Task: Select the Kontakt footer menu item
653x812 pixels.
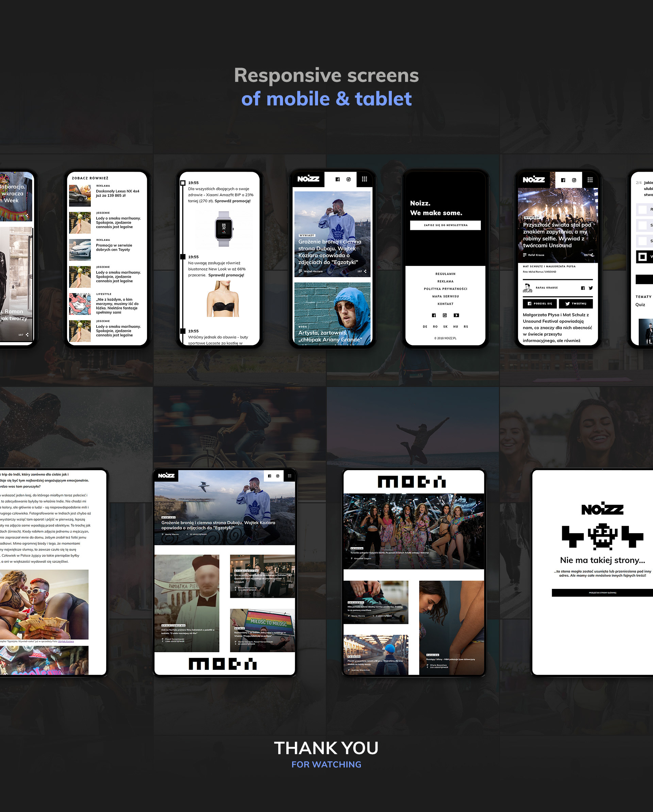Action: (445, 304)
